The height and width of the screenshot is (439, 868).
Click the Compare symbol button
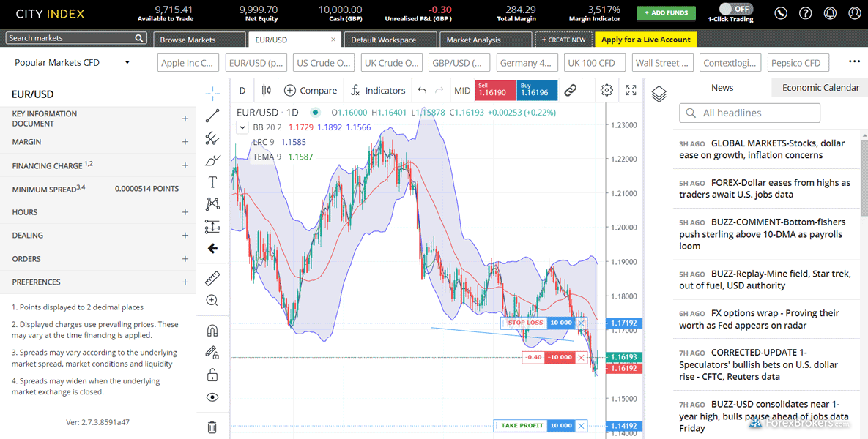click(310, 91)
